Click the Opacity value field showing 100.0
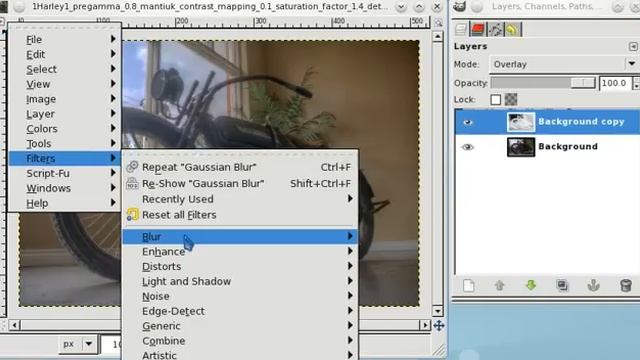The image size is (640, 360). tap(615, 83)
